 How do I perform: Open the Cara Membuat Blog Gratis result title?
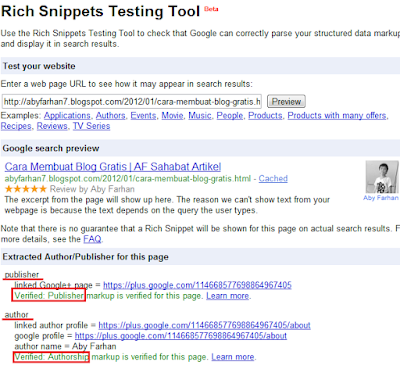tap(113, 167)
